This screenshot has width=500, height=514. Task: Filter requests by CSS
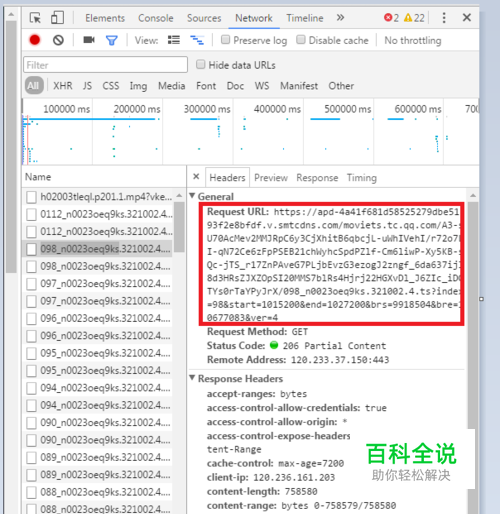coord(111,86)
